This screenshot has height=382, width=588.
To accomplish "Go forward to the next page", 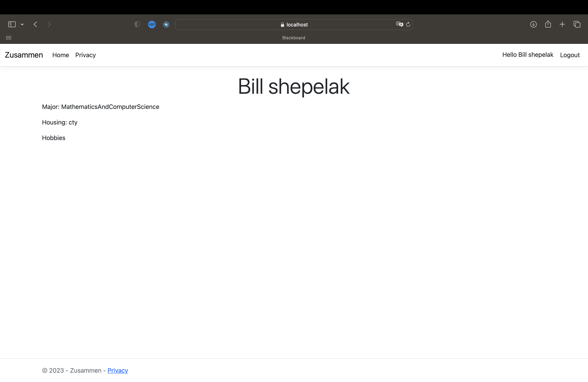I will pos(49,24).
